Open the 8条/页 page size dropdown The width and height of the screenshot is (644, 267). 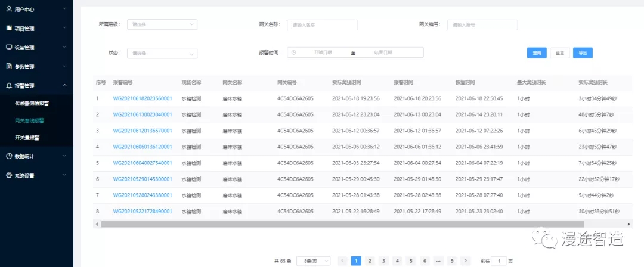(313, 260)
